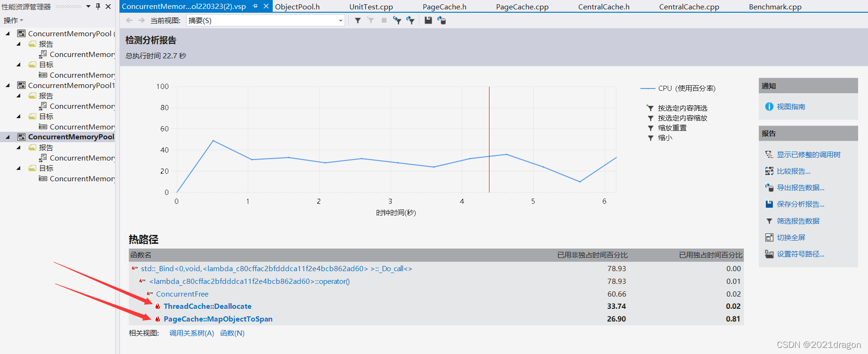Click the second blue-arrow filter toolbar icon
The height and width of the screenshot is (354, 868).
[x=410, y=20]
